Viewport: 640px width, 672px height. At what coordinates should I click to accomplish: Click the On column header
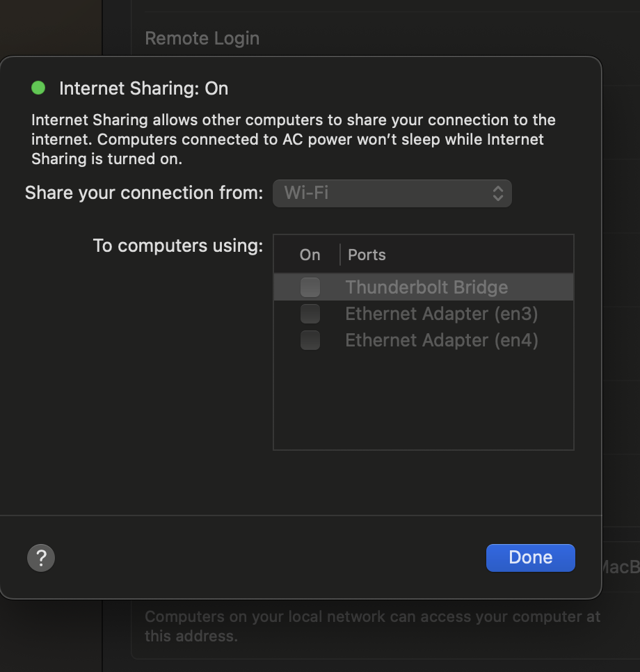click(310, 255)
